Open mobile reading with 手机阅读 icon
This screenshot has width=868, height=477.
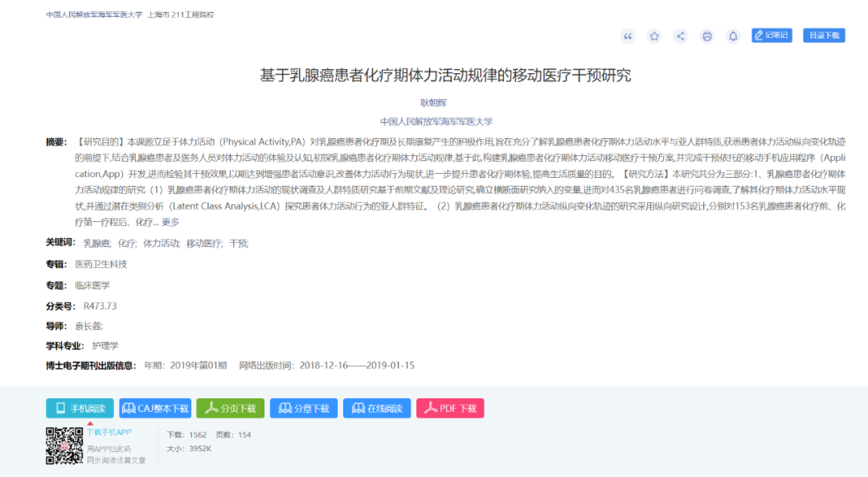pos(80,408)
